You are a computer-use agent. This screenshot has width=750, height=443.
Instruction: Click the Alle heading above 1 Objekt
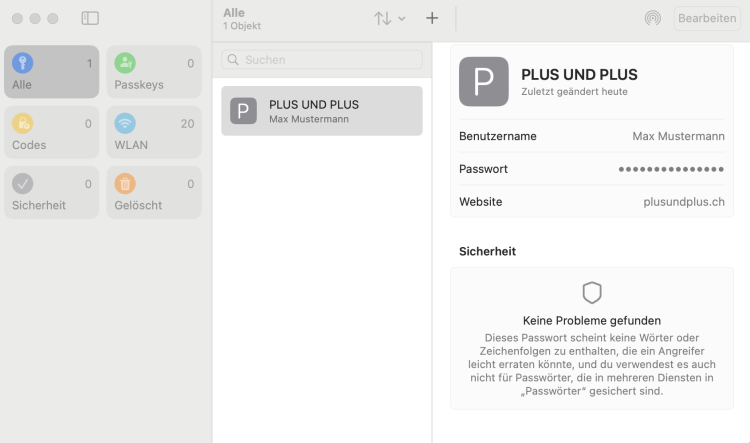234,13
